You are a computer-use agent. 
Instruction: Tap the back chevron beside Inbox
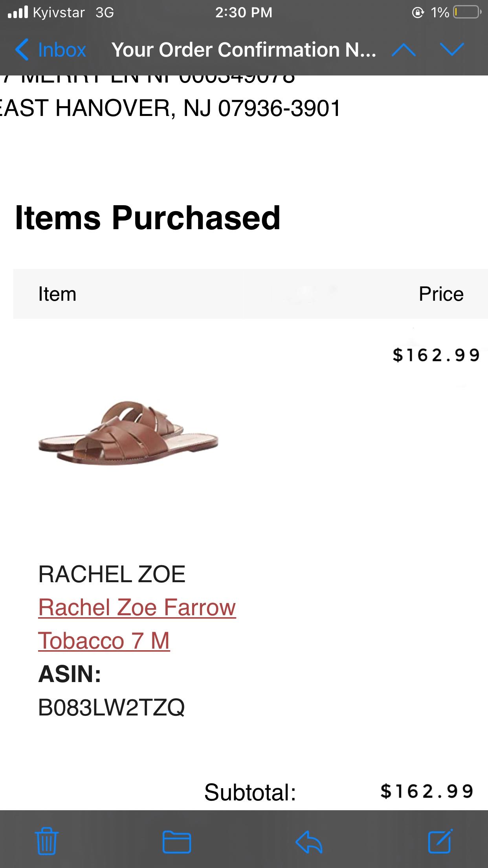pyautogui.click(x=22, y=50)
